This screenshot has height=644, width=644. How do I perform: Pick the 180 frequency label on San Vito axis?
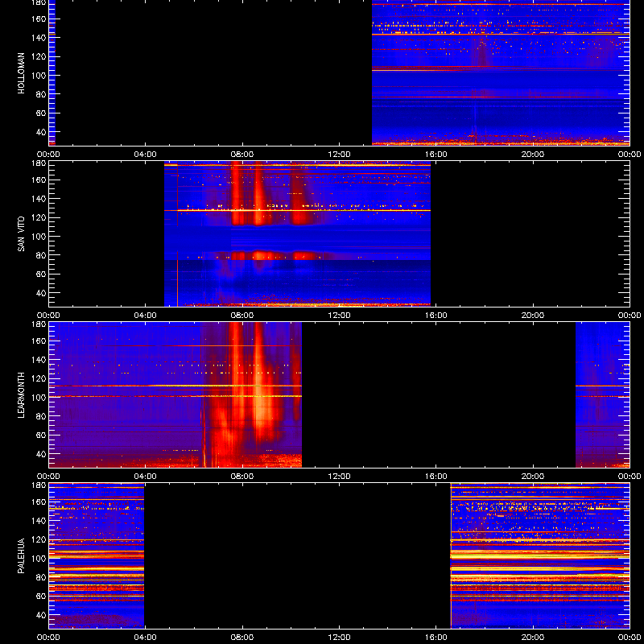40,163
